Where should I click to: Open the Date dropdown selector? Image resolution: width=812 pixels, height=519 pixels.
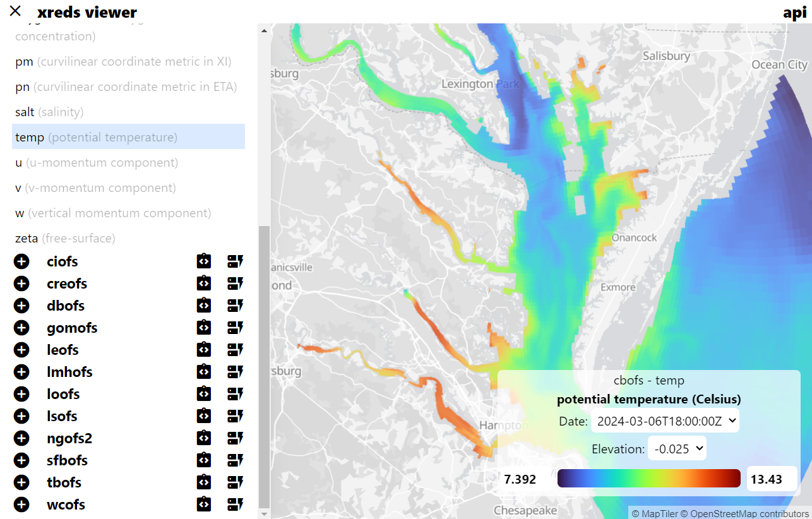pos(665,421)
